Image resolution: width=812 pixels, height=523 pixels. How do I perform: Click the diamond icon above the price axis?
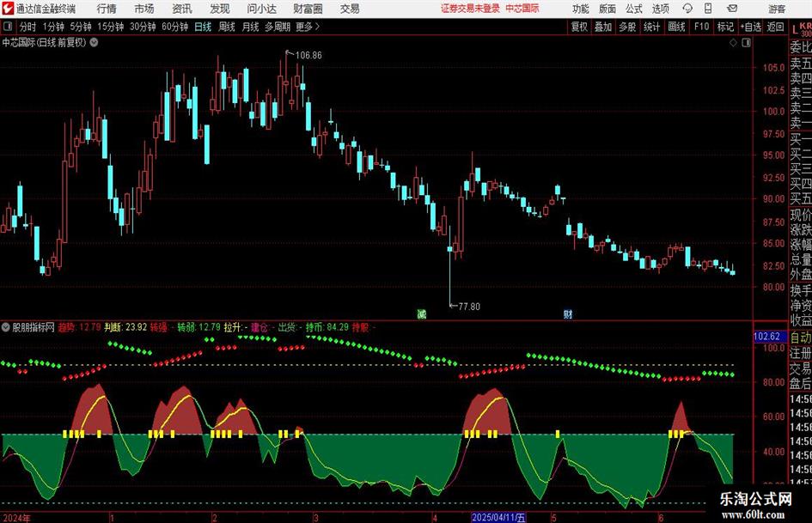click(x=733, y=43)
